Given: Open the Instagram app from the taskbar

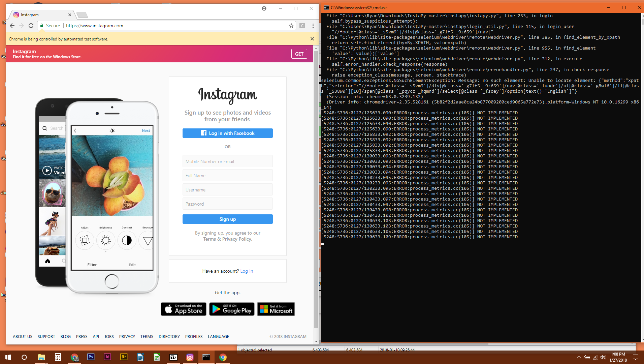Looking at the screenshot, I should coord(190,357).
